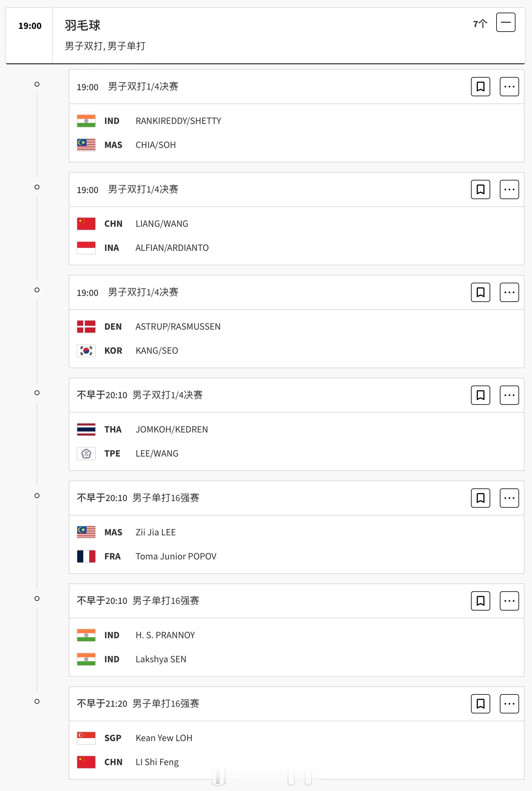Bookmark the Kean Yew LOH vs LI Shi Feng match
532x791 pixels.
pos(480,704)
